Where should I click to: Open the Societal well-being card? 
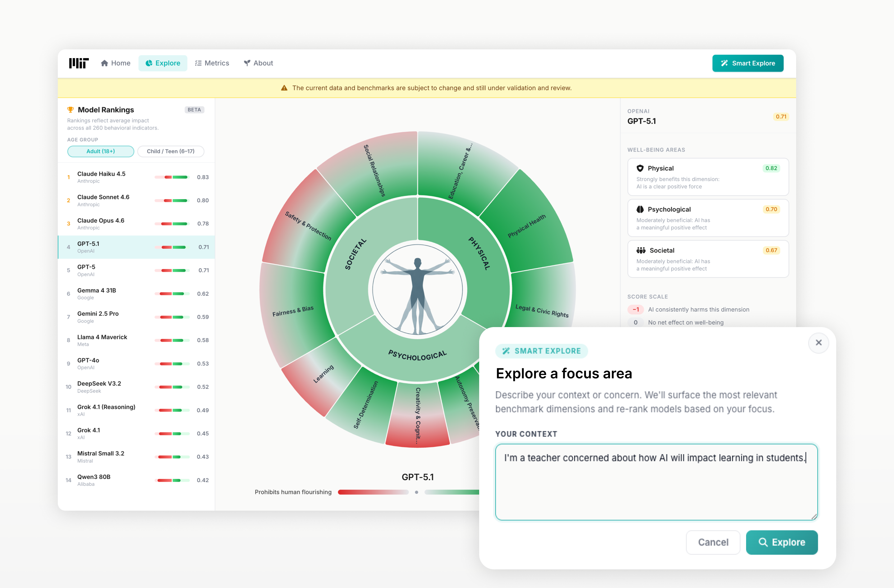pos(708,259)
